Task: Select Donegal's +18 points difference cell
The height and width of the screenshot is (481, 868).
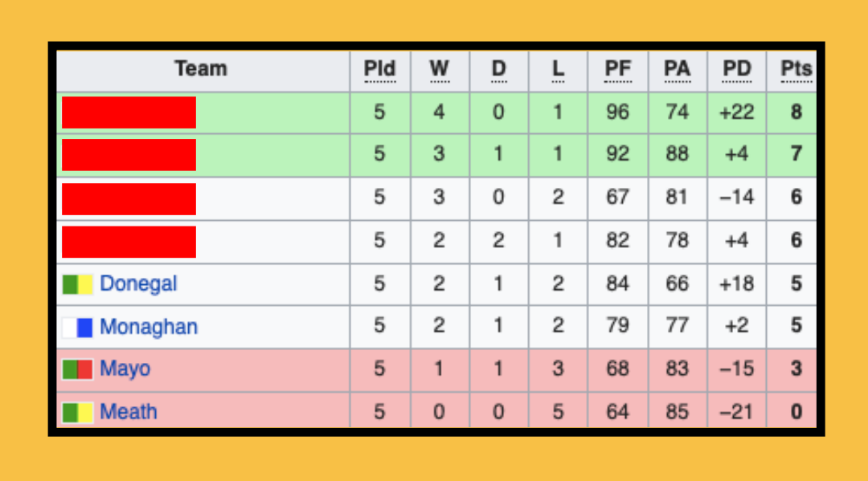Action: tap(736, 284)
